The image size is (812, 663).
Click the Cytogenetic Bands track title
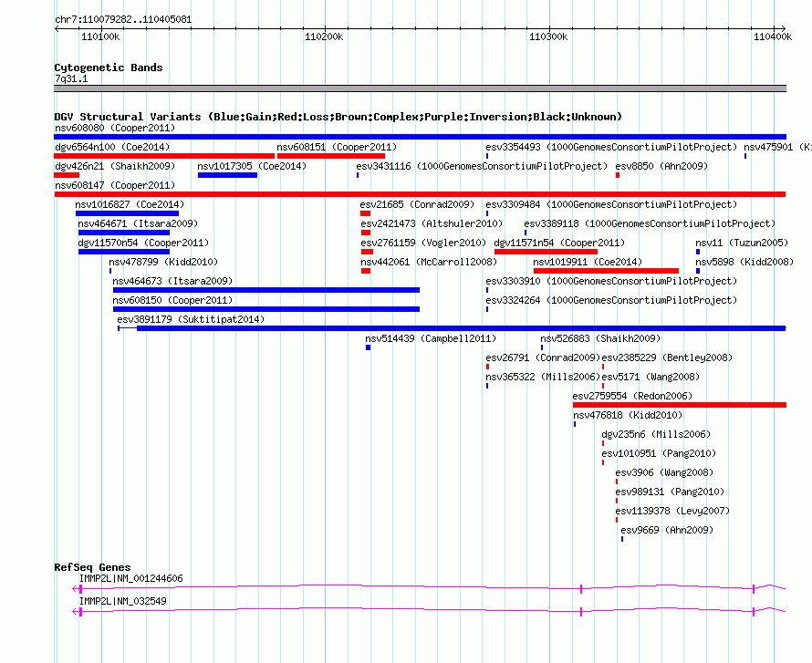(x=109, y=67)
